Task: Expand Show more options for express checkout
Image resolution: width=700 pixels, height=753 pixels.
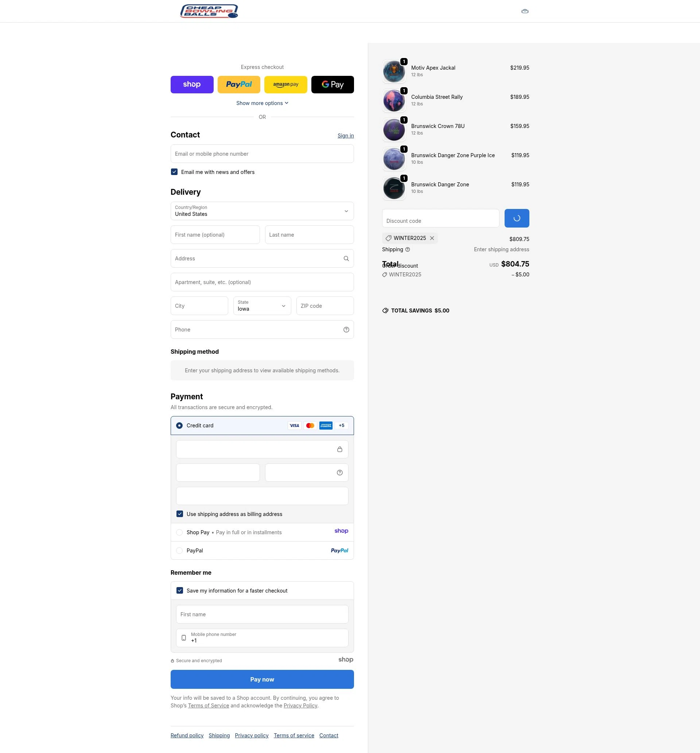Action: 262,104
